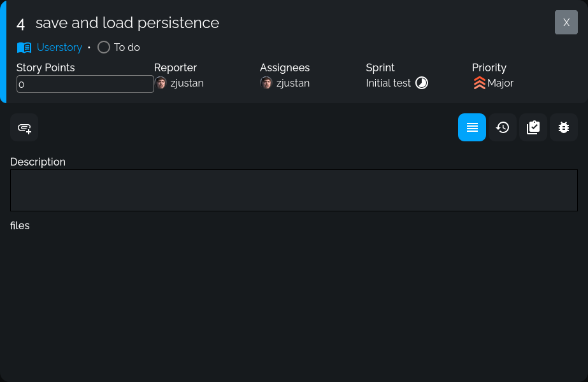
Task: Click the reporter avatar of zjustan
Action: [161, 83]
